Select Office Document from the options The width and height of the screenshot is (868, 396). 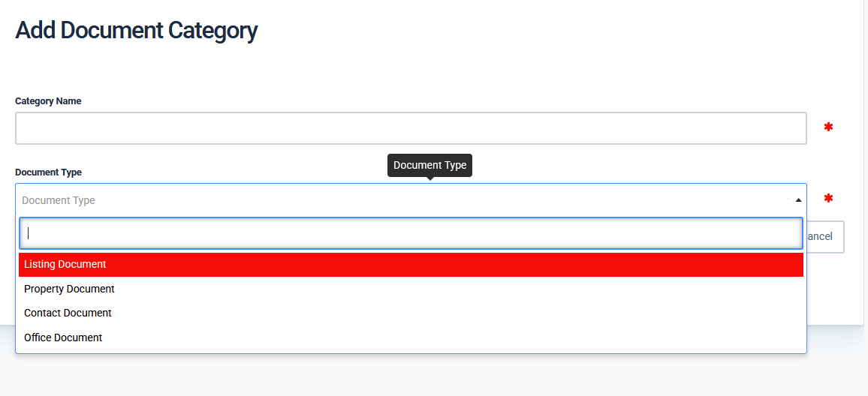[x=63, y=337]
